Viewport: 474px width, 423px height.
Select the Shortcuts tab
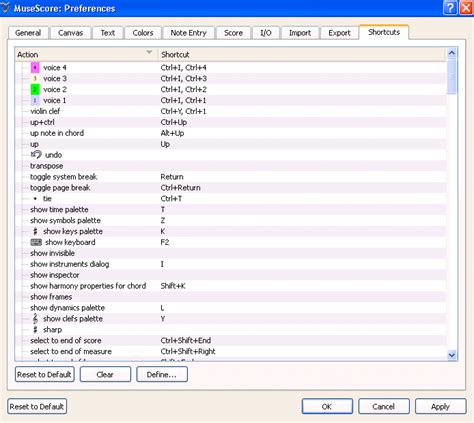(x=384, y=32)
